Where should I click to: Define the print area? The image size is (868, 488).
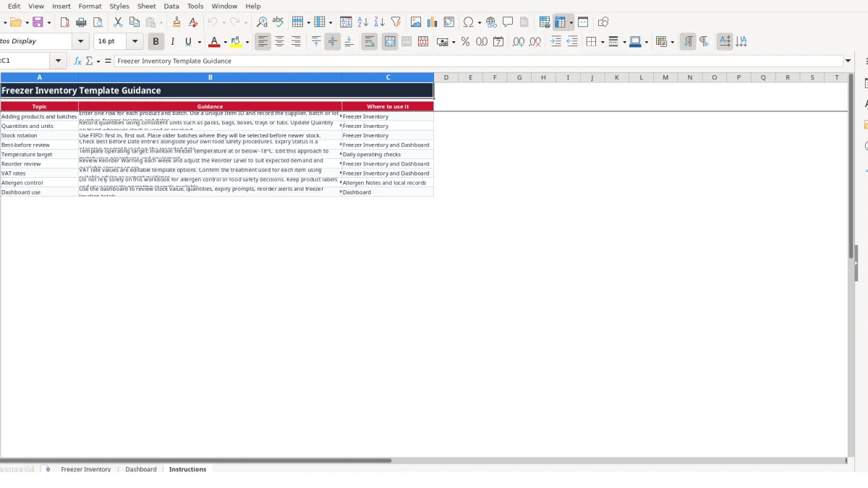[x=545, y=22]
